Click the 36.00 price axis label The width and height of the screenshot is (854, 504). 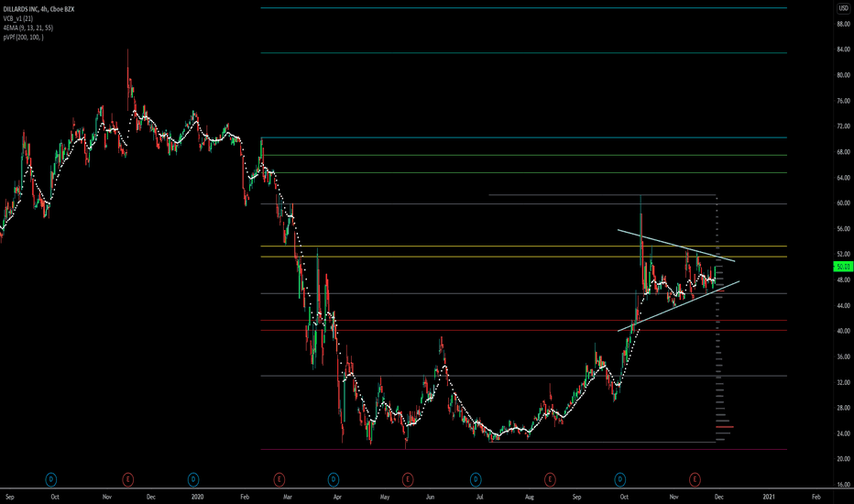click(843, 356)
